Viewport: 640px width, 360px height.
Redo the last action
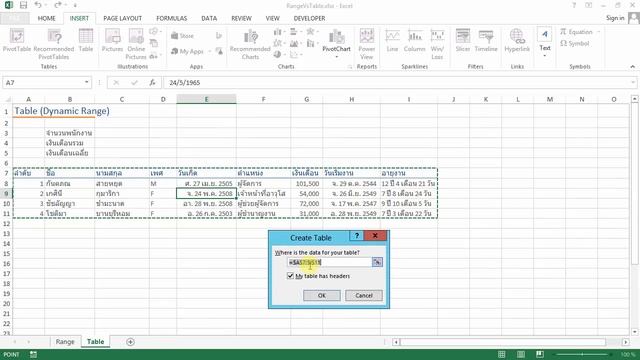point(58,5)
